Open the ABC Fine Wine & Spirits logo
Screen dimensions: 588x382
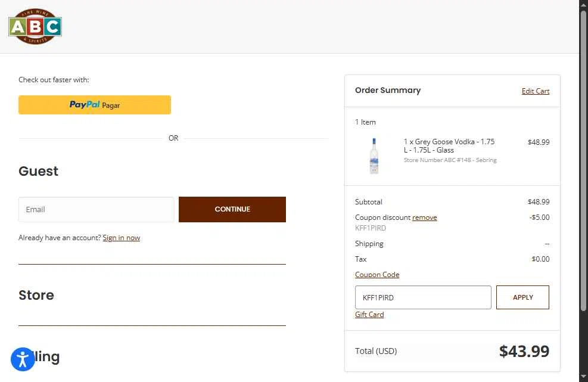click(x=35, y=27)
